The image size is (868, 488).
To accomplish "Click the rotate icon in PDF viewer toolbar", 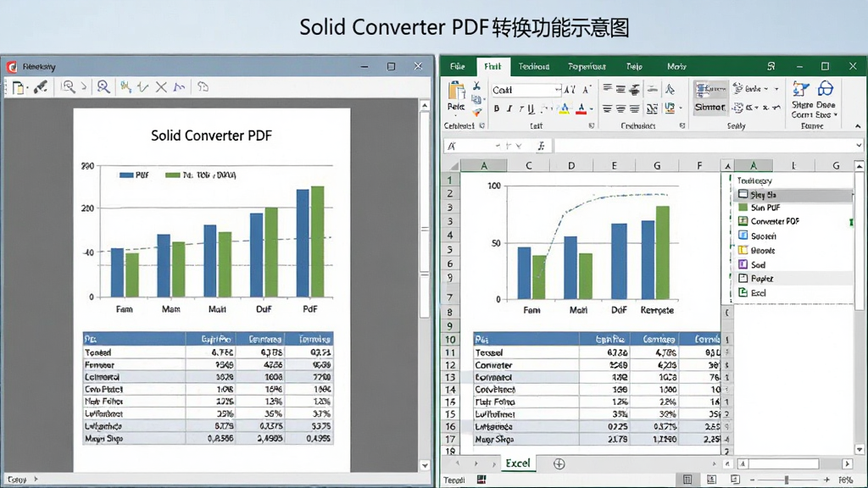I will (203, 87).
